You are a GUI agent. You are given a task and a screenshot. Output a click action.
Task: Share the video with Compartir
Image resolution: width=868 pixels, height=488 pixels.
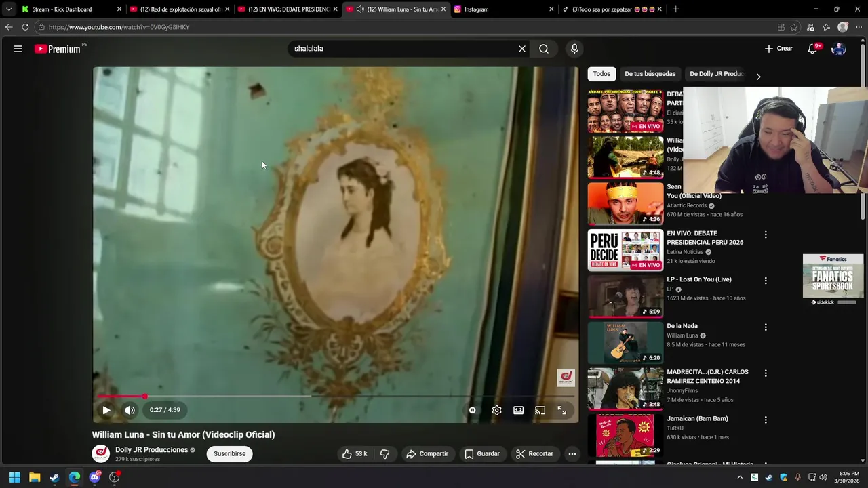click(x=427, y=453)
